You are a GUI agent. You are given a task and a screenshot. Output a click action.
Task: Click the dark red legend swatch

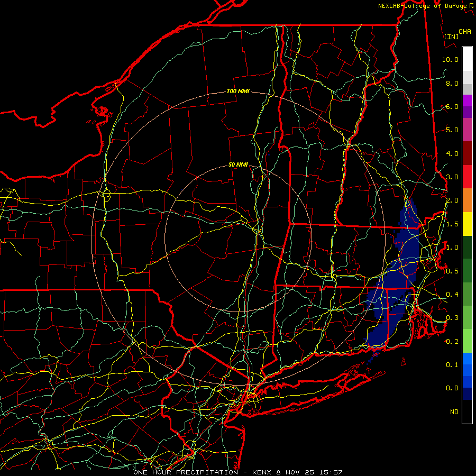[x=467, y=153]
